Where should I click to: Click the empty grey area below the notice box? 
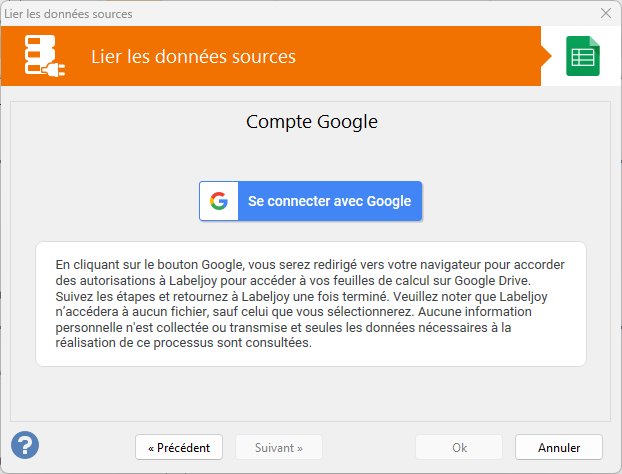click(x=310, y=393)
